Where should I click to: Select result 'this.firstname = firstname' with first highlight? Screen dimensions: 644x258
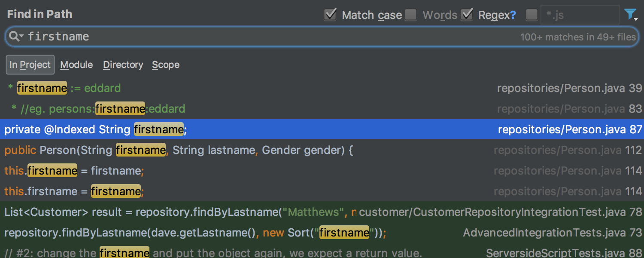tap(322, 171)
